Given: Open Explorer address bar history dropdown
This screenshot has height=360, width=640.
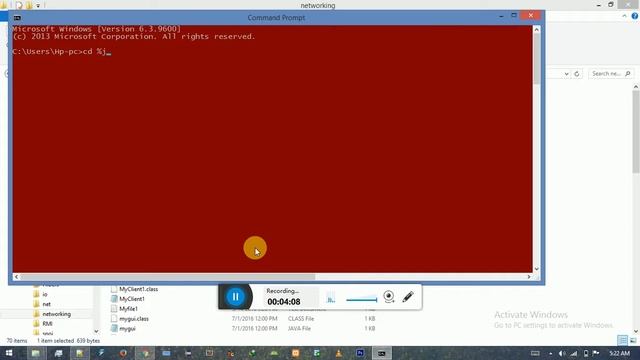Looking at the screenshot, I should (567, 74).
